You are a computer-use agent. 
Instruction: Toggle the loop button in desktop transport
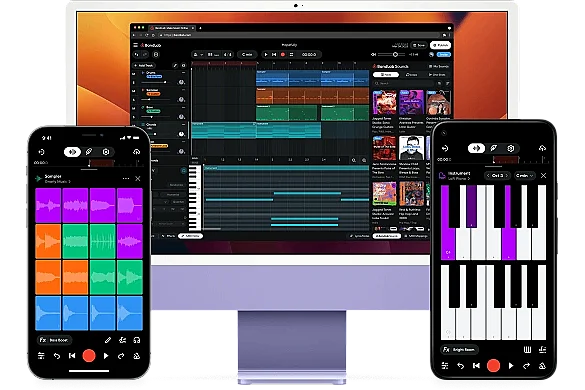click(291, 54)
